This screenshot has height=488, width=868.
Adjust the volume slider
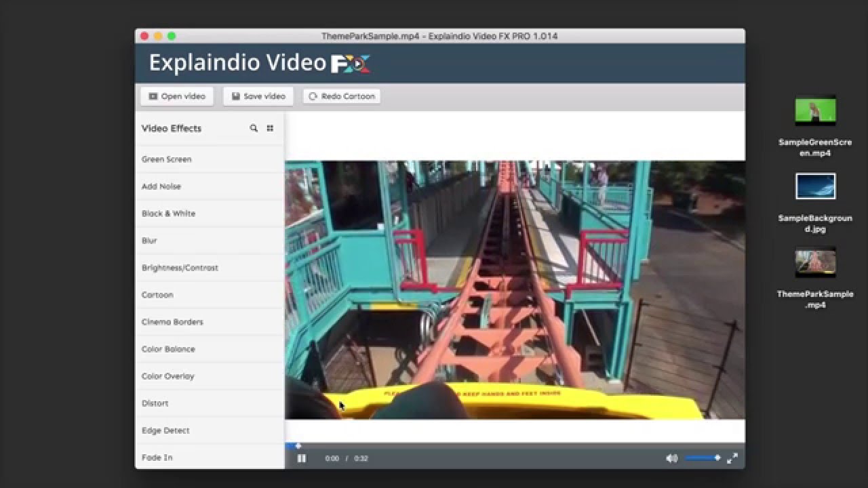703,458
